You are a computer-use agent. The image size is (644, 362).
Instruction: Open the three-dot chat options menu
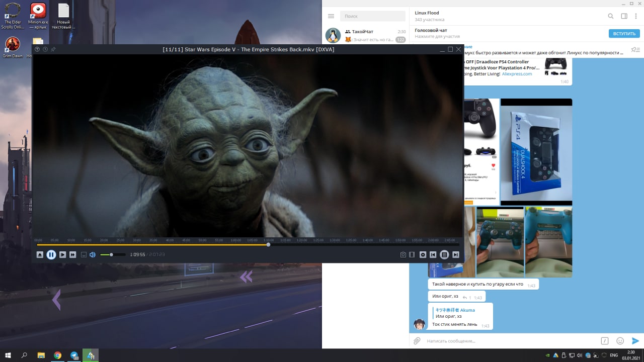click(636, 16)
